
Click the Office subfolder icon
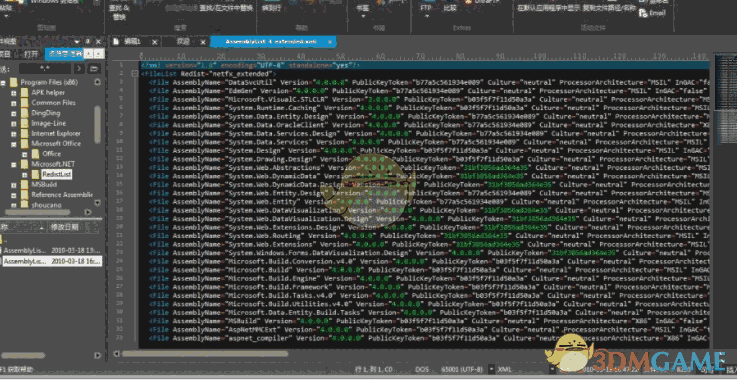point(35,154)
